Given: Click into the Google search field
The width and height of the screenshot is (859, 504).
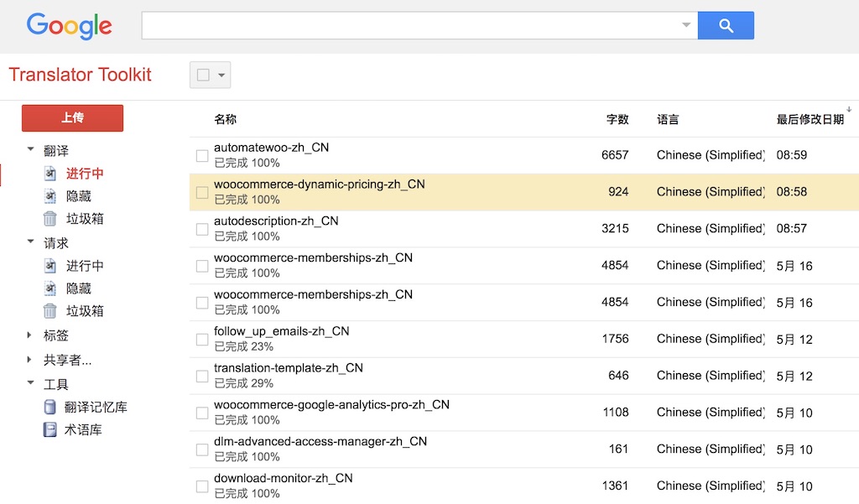Looking at the screenshot, I should coord(411,25).
